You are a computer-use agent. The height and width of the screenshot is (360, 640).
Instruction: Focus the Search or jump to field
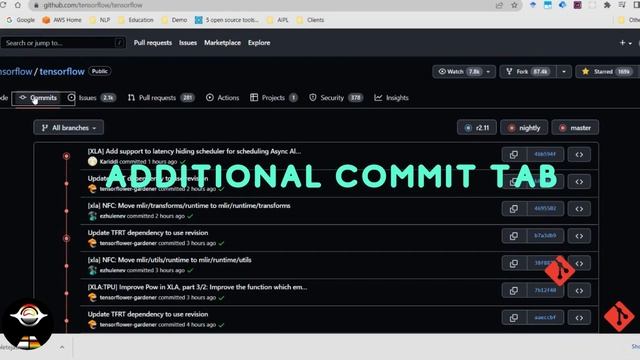(62, 43)
